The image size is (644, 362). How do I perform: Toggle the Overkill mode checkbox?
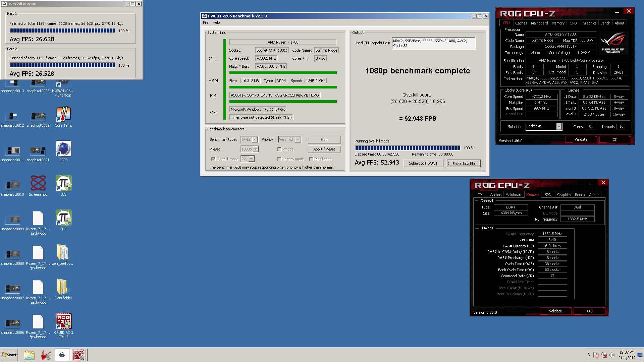tap(213, 159)
